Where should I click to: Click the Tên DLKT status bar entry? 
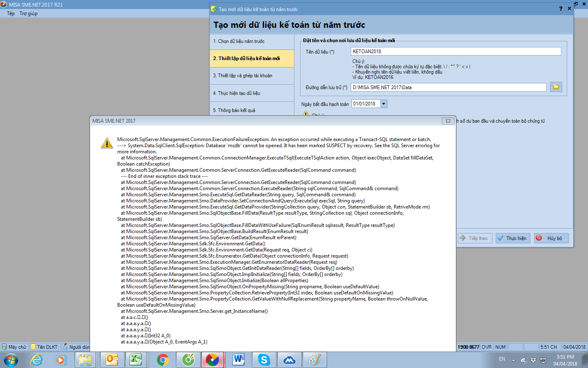pyautogui.click(x=45, y=347)
